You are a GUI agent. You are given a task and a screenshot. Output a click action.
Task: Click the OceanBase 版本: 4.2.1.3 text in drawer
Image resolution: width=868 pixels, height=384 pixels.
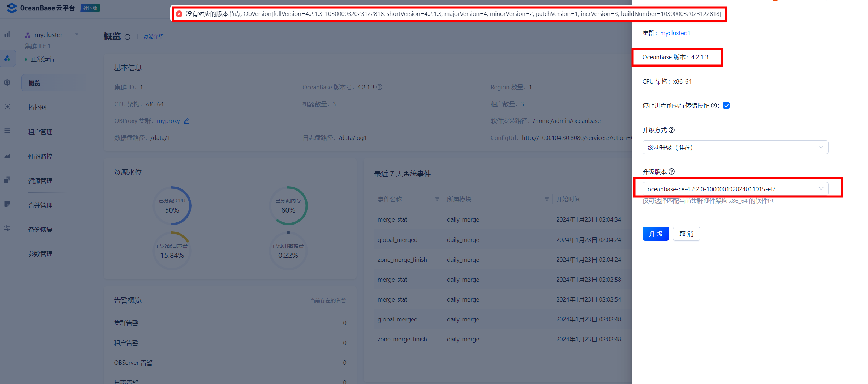[675, 57]
